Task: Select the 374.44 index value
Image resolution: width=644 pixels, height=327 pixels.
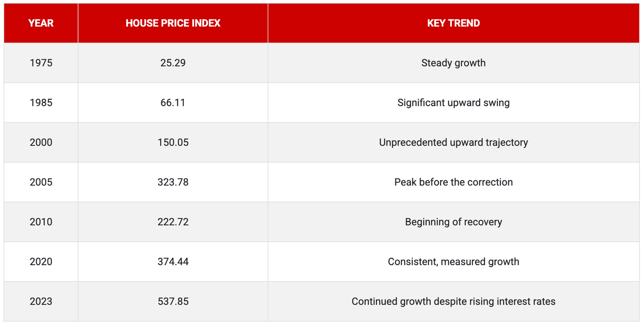Action: [x=173, y=262]
